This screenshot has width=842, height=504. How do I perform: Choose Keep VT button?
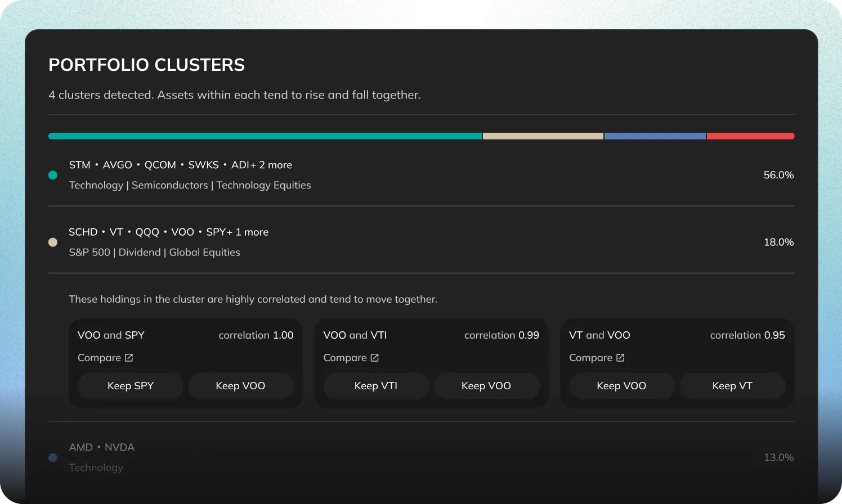coord(732,386)
